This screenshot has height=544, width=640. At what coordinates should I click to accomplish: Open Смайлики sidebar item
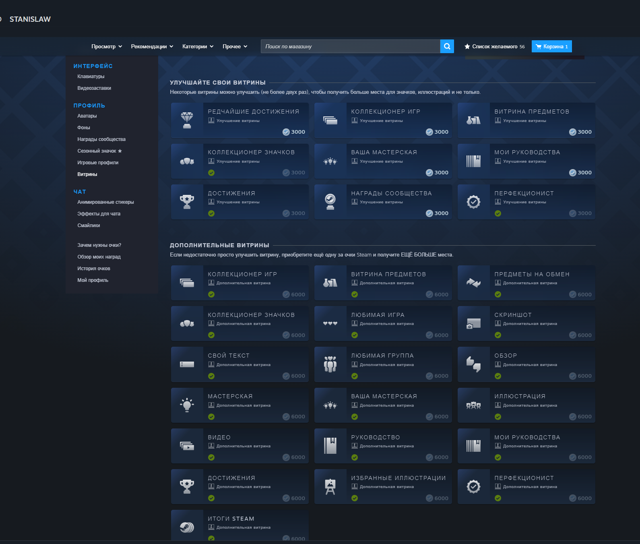tap(89, 225)
